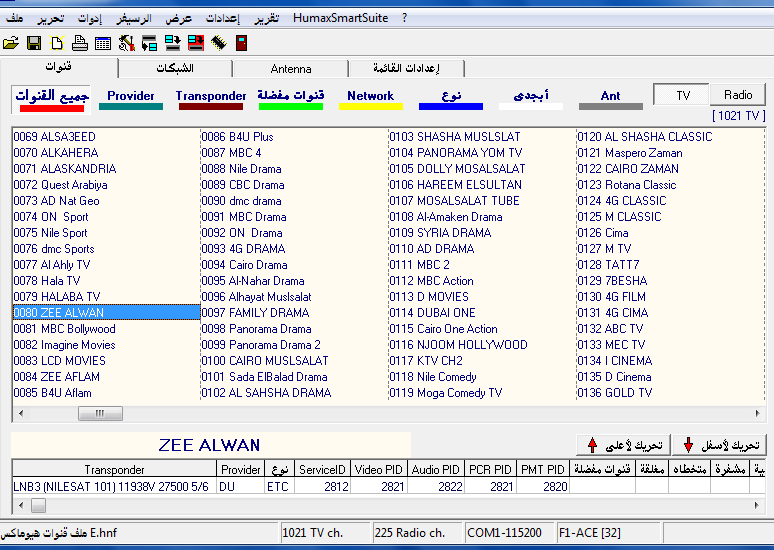Viewport: 774px width, 550px height.
Task: Select the نوع filter button
Action: [x=451, y=99]
